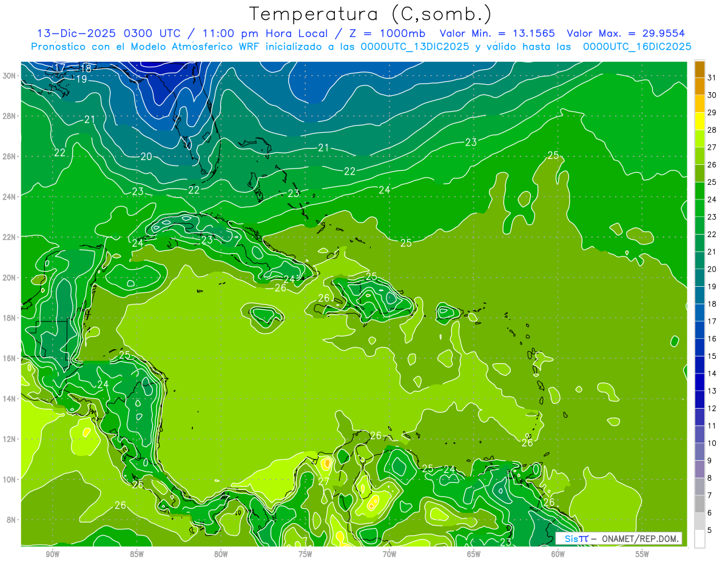Screen dimensions: 728x562
Task: Click the 'SisTT - ONAMET/REP.DOM.' credit box
Action: pyautogui.click(x=618, y=538)
